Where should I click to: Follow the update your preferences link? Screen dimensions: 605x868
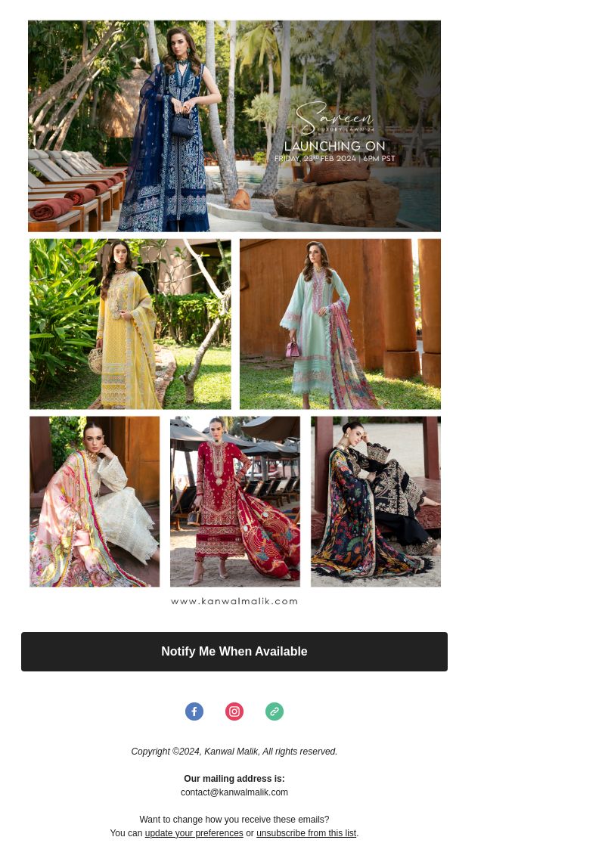(194, 833)
